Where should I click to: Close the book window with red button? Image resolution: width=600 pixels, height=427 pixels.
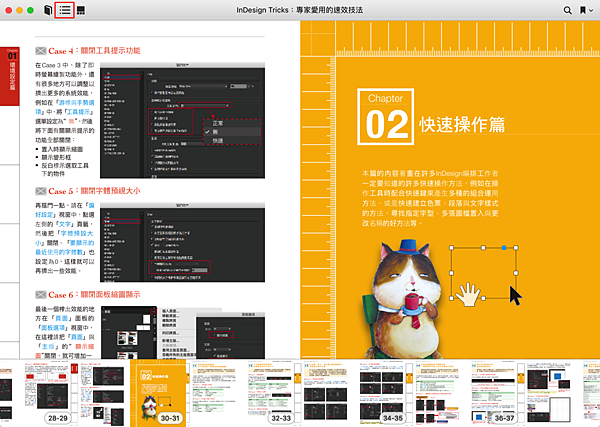[x=8, y=10]
